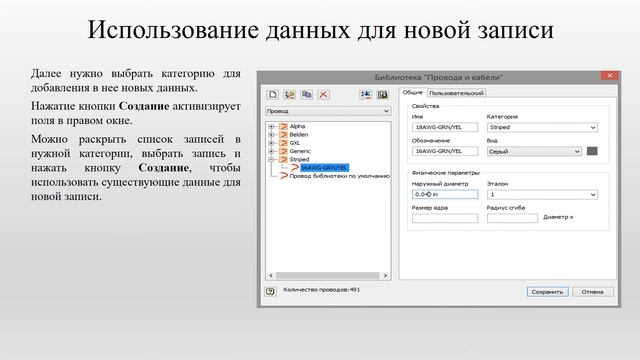Expand the Belden category node
Image resolution: width=640 pixels, height=360 pixels.
(x=271, y=135)
